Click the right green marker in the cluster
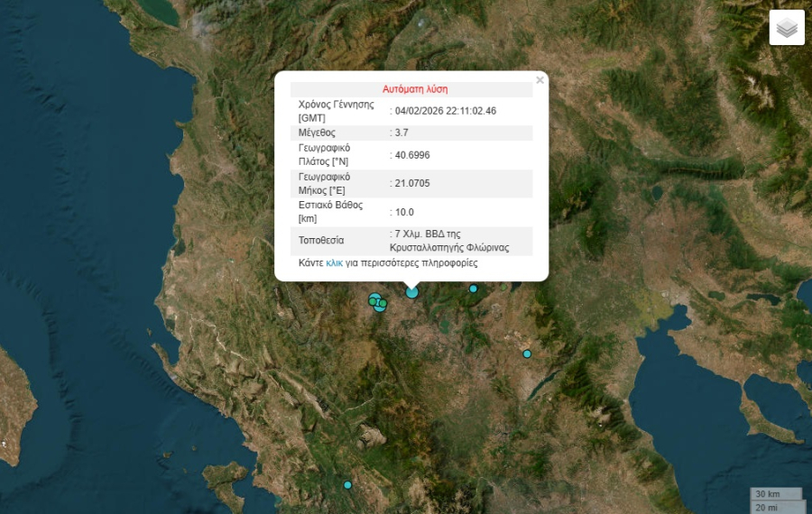The image size is (812, 514). [x=383, y=304]
